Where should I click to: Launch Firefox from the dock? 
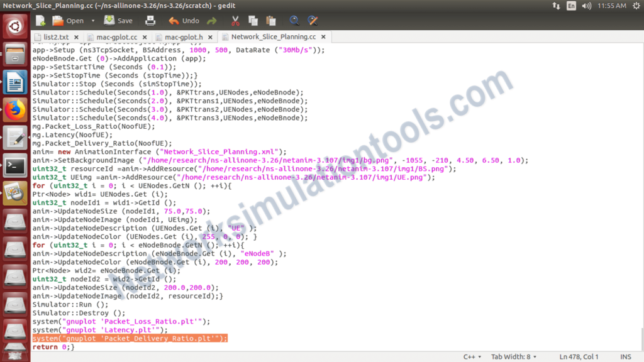pyautogui.click(x=14, y=109)
